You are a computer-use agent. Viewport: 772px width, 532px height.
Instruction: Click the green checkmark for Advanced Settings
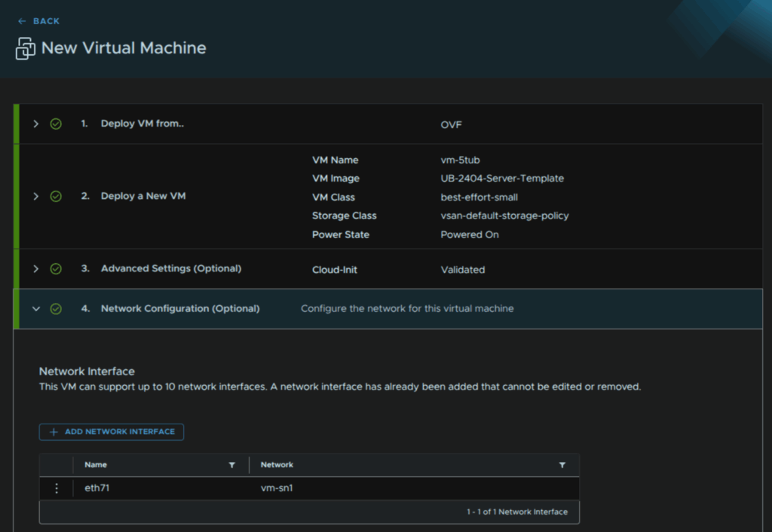point(56,268)
